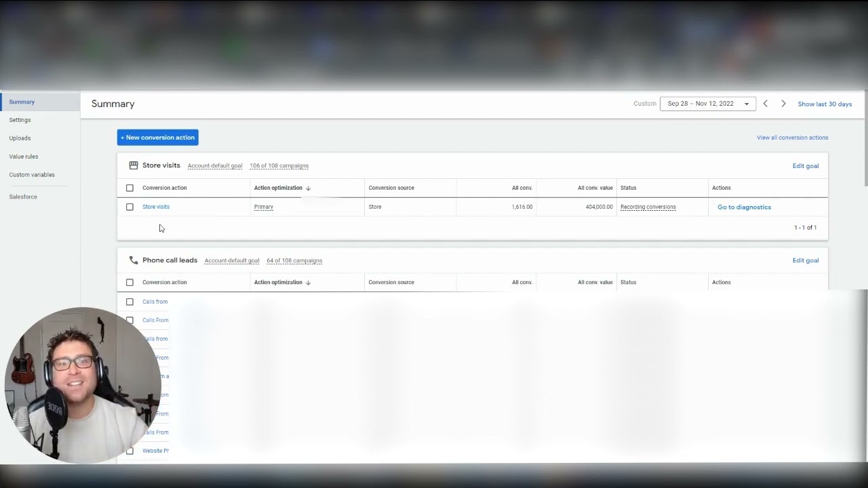
Task: Click the page vertical scrollbar
Action: pyautogui.click(x=865, y=139)
